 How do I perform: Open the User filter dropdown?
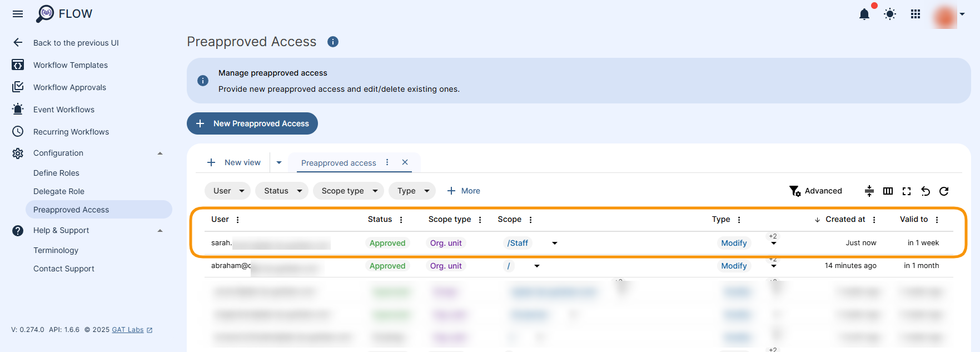pyautogui.click(x=228, y=191)
